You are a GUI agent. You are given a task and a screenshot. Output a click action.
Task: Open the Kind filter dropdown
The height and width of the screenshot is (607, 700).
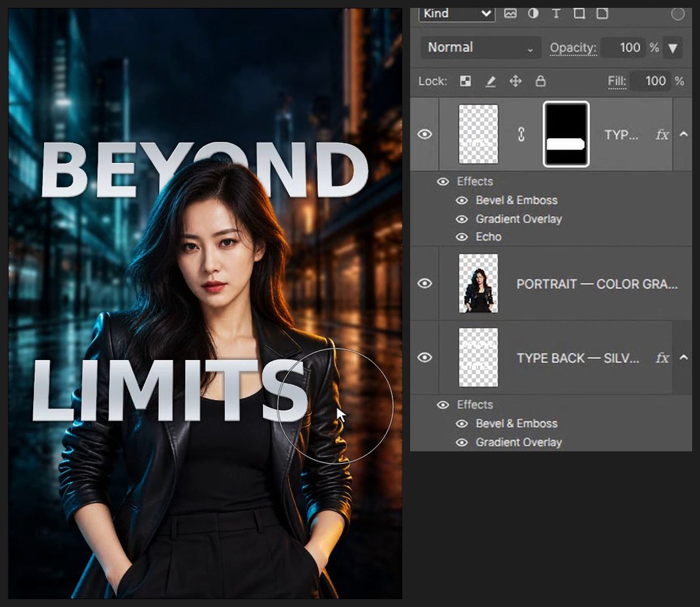tap(457, 14)
